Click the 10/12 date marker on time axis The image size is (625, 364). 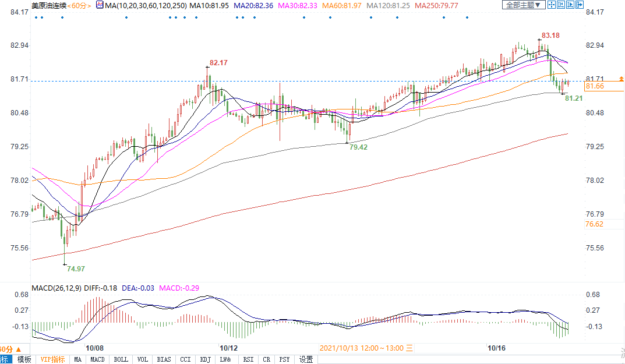coord(227,348)
